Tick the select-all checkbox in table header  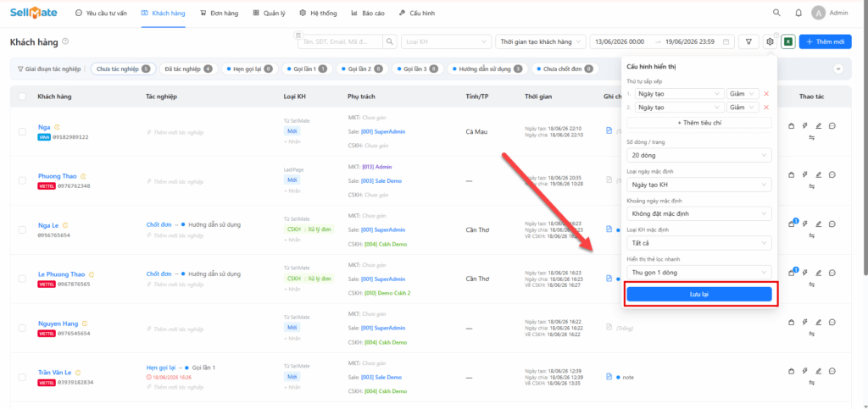(22, 97)
